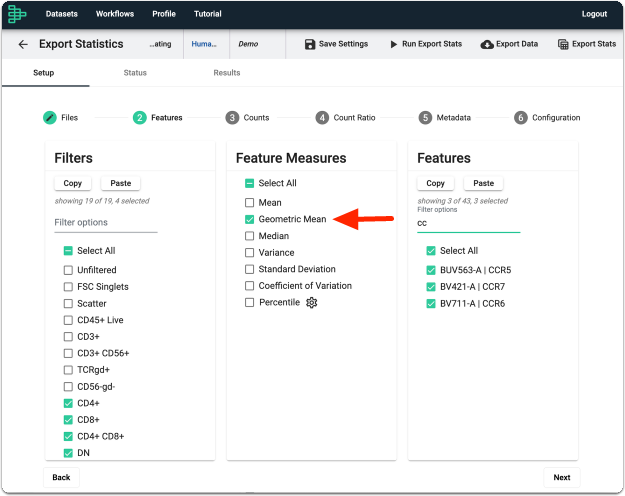The image size is (625, 496).
Task: Check the Standard Deviation measure
Action: pos(250,269)
